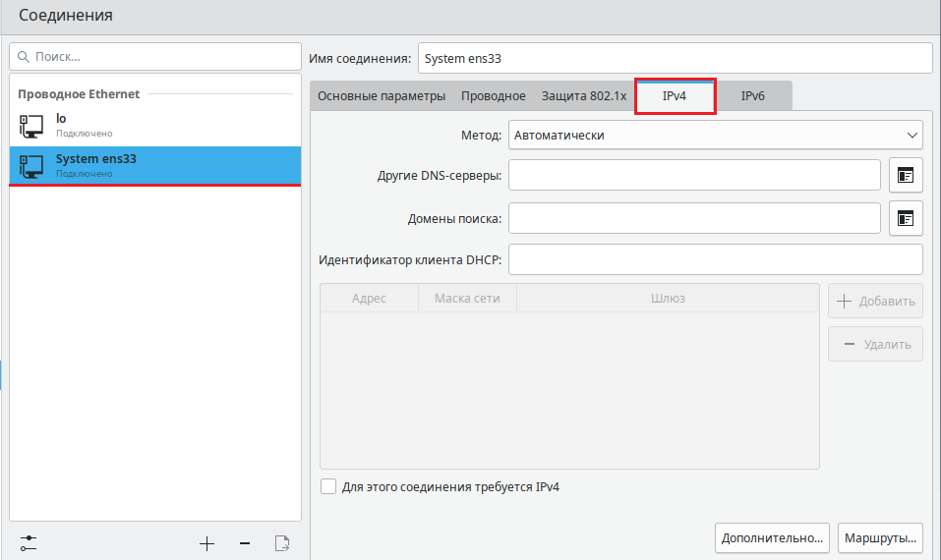
Task: Click the Дополнительно button
Action: tap(772, 538)
